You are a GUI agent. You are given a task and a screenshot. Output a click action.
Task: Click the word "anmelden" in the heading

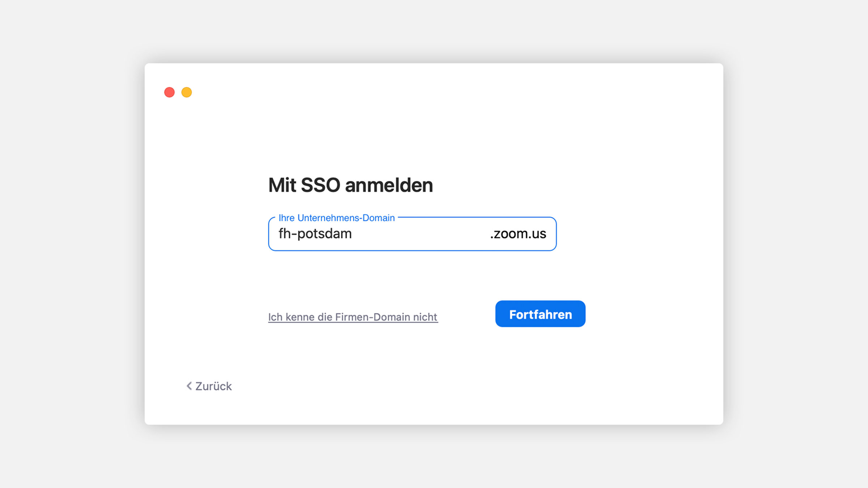pos(389,185)
